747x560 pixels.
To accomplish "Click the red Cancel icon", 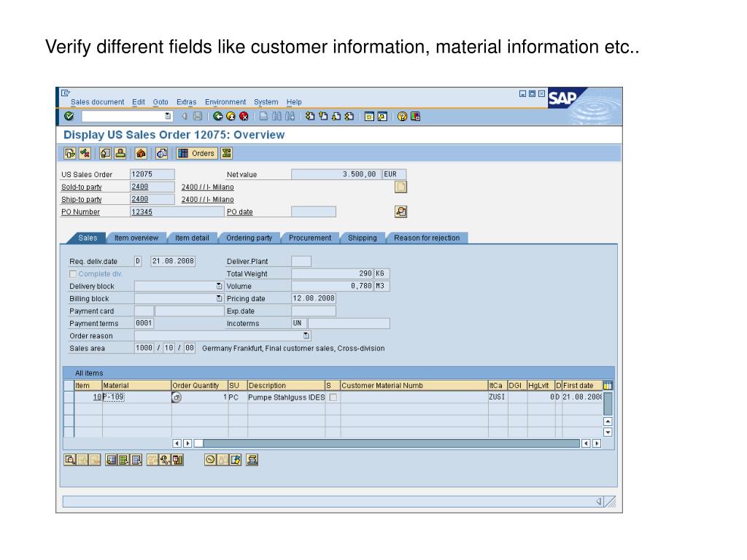I will tap(244, 116).
